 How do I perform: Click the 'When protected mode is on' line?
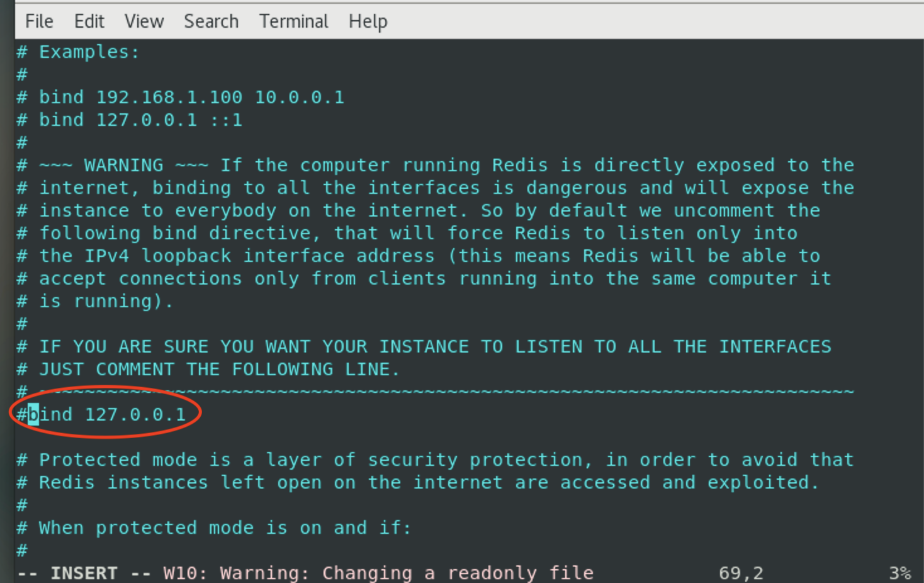click(x=215, y=528)
